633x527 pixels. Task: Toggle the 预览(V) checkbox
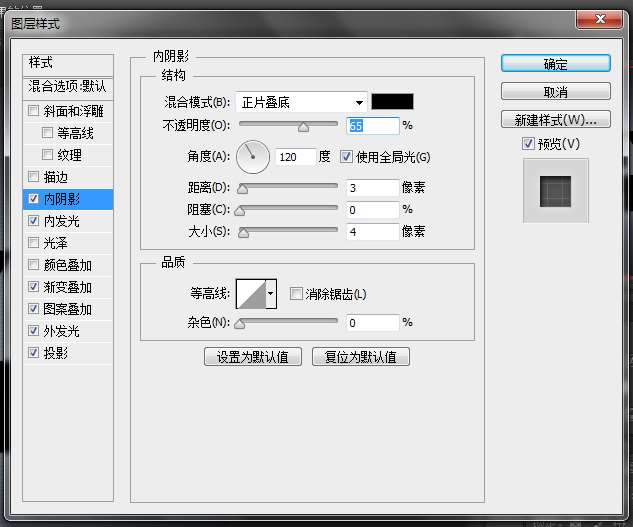528,144
